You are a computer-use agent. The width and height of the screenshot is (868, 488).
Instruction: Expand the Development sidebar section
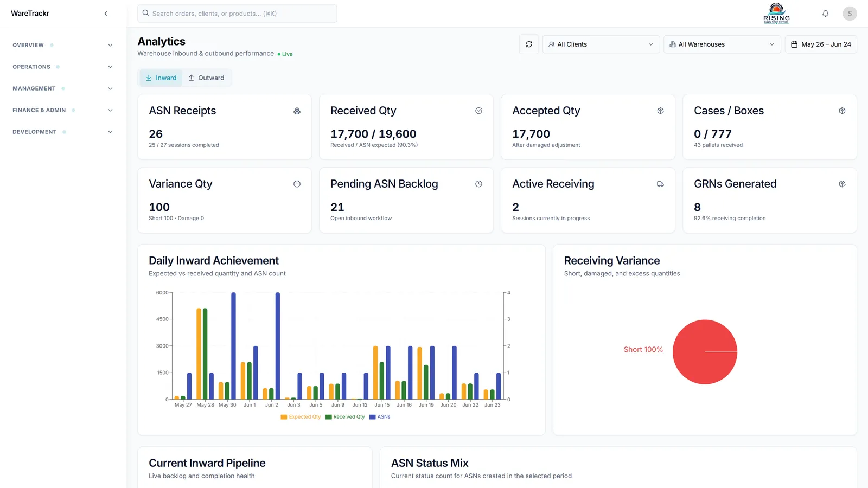pyautogui.click(x=62, y=132)
